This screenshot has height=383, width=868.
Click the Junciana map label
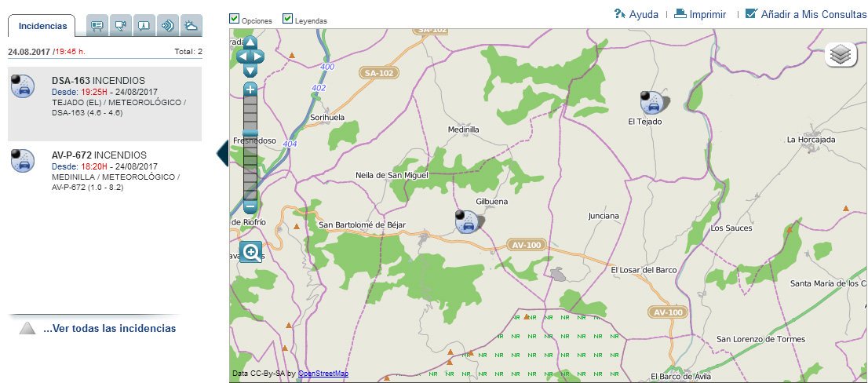coord(604,216)
